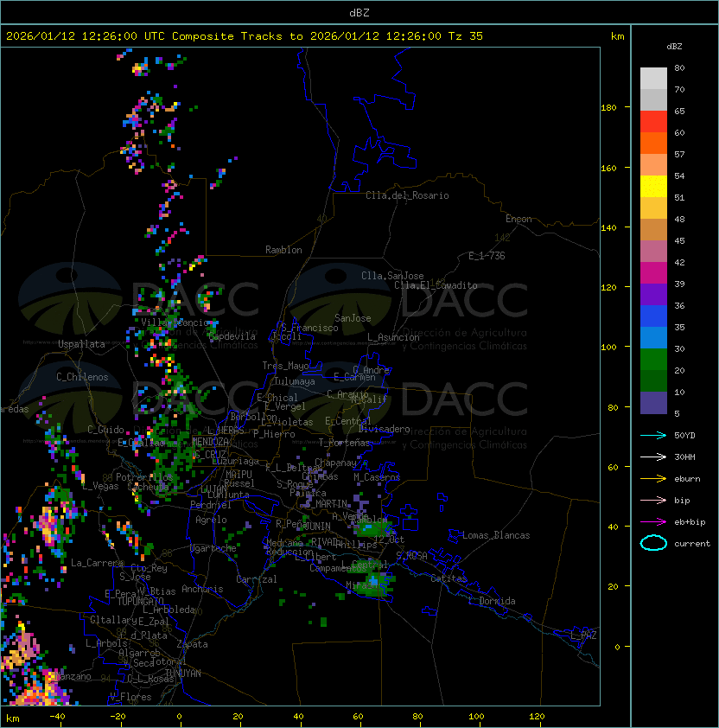Select the magenta legend swatch between 42 and 39
Viewport: 719px width, 728px height.
[x=653, y=272]
